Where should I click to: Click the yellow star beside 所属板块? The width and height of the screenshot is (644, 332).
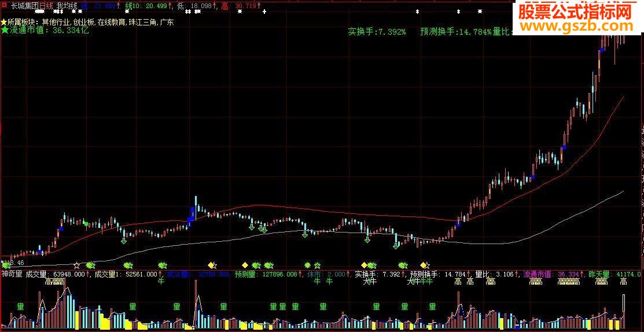pos(3,22)
